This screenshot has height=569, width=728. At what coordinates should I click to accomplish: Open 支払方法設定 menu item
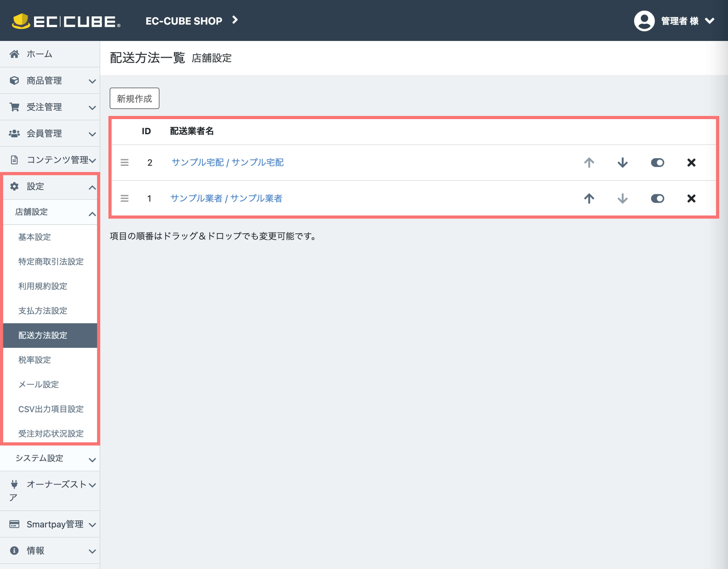click(43, 311)
